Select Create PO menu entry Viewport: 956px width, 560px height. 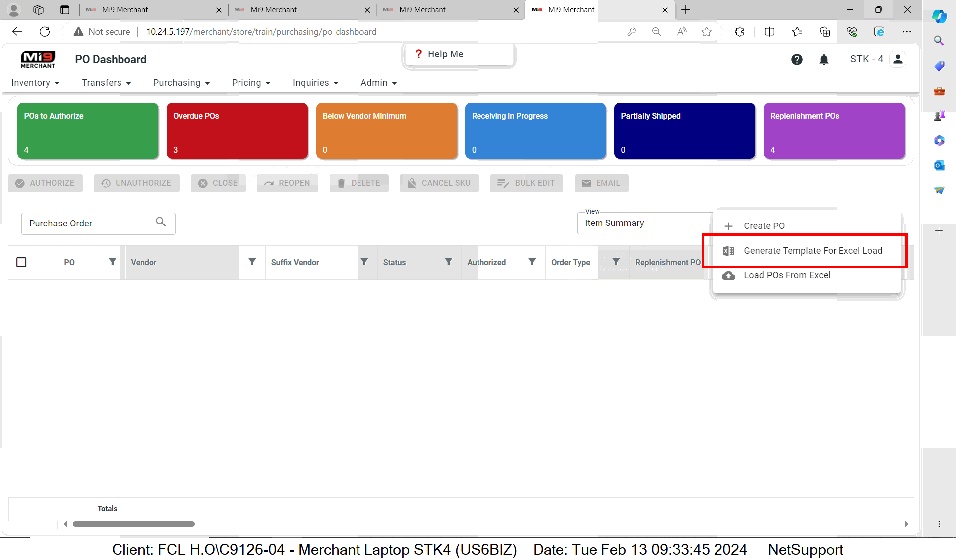(x=807, y=226)
